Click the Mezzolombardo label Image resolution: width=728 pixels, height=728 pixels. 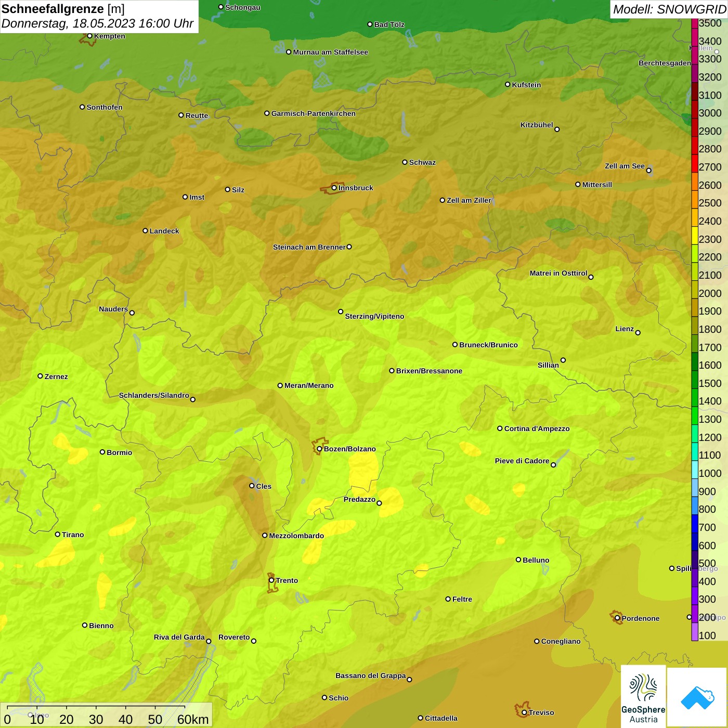pyautogui.click(x=296, y=536)
